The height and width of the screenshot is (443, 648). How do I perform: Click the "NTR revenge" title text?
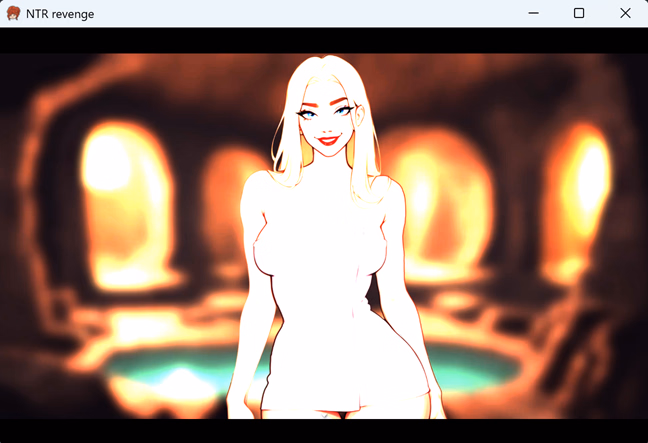click(60, 14)
